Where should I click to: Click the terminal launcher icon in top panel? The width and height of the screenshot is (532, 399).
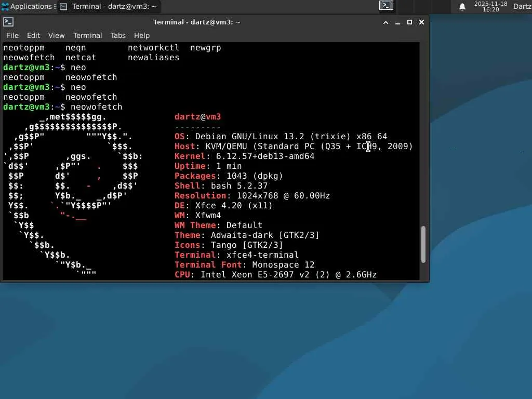click(x=386, y=5)
